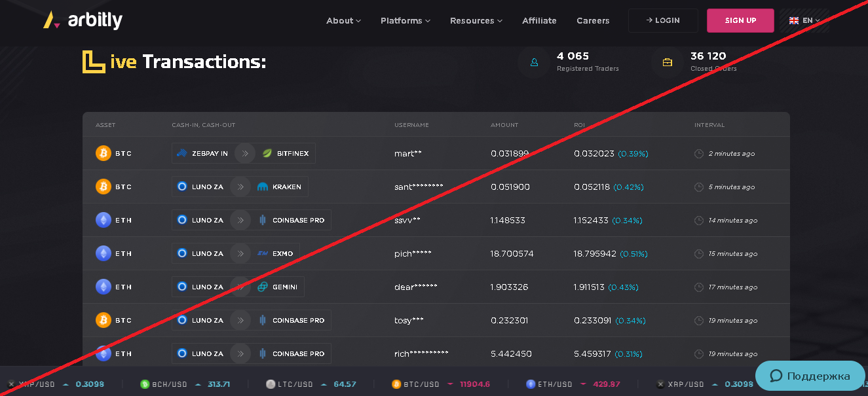Open the Platforms dropdown
This screenshot has width=868, height=396.
(x=406, y=21)
